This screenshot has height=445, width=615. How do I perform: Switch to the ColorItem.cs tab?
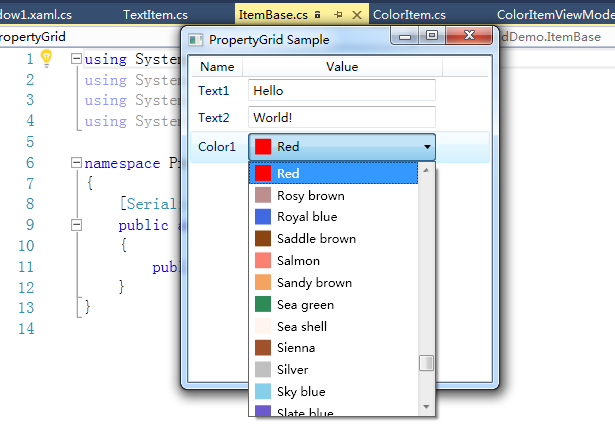(409, 15)
